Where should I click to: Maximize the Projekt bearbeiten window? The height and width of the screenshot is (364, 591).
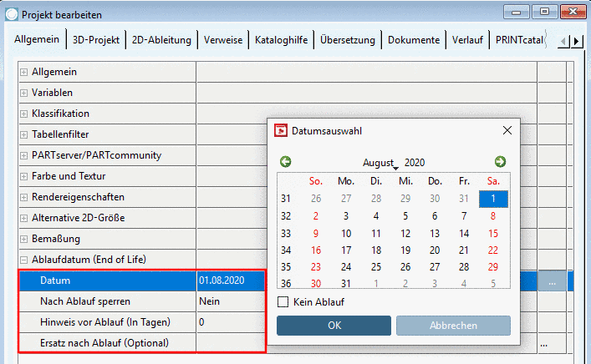click(x=544, y=12)
